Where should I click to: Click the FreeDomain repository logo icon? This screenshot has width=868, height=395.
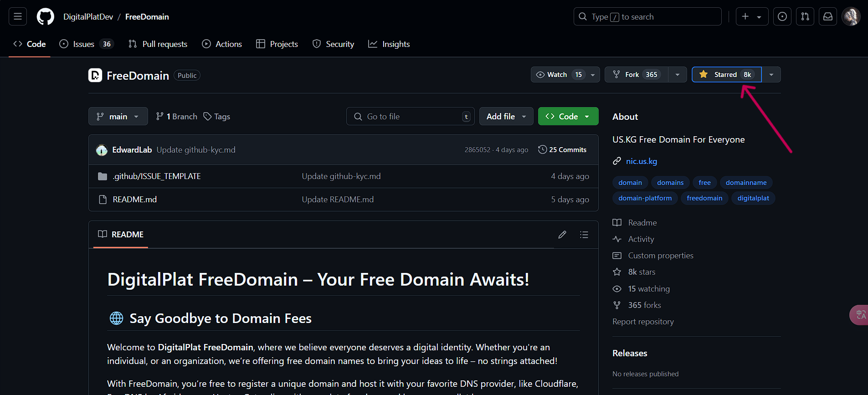(95, 75)
